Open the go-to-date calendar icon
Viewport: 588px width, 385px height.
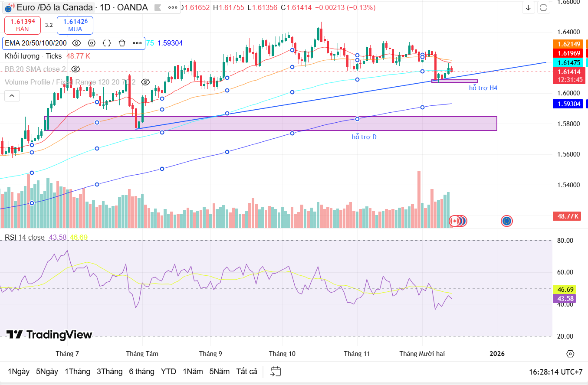[x=276, y=372]
